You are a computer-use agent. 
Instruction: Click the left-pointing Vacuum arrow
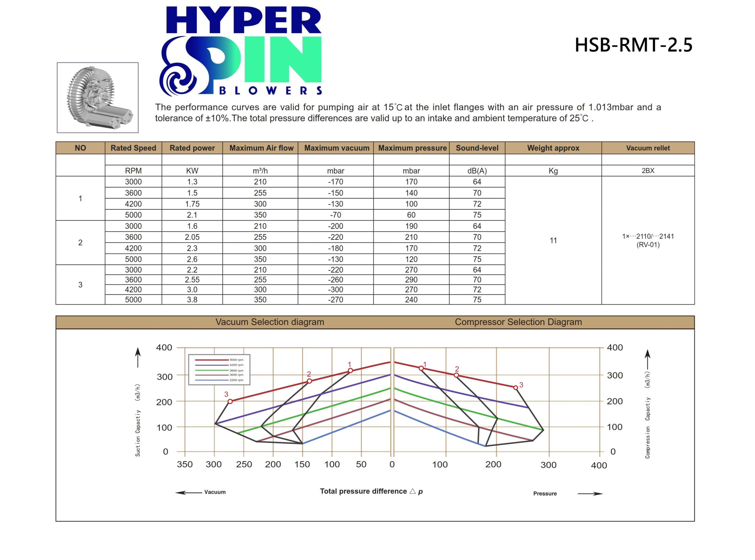pos(188,492)
